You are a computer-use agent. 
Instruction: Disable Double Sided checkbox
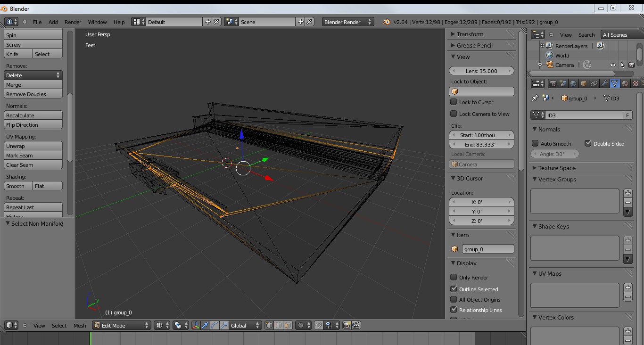pos(588,143)
